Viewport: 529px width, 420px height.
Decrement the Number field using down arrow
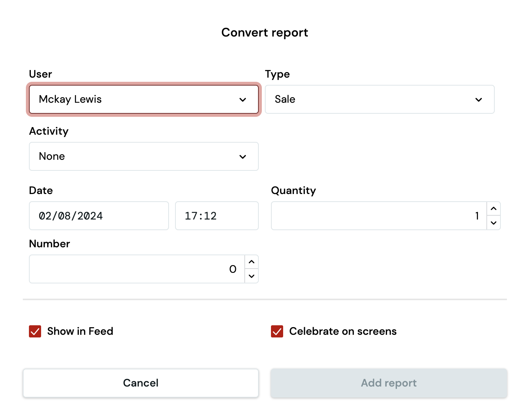tap(252, 276)
